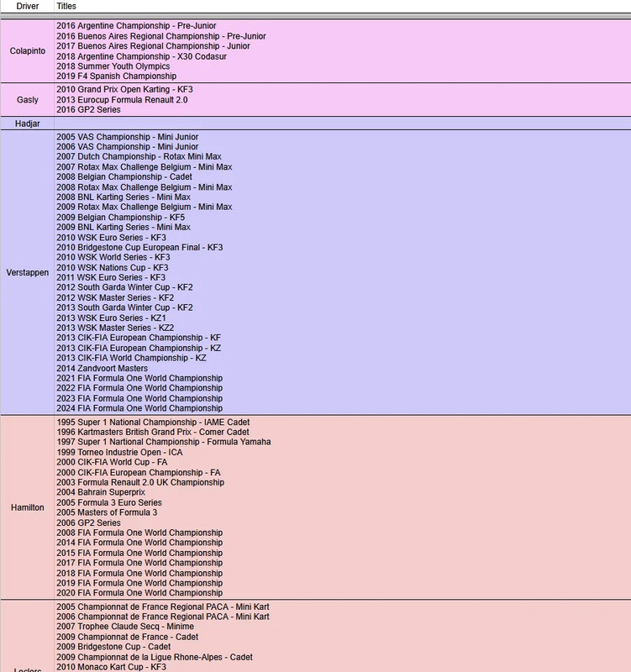Click '2006 VAS Championship - Mini Junior'
The height and width of the screenshot is (672, 631).
pyautogui.click(x=128, y=146)
